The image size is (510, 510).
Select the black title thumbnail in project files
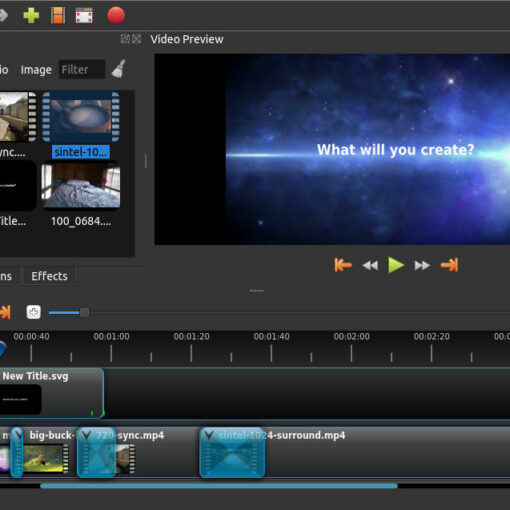point(18,186)
